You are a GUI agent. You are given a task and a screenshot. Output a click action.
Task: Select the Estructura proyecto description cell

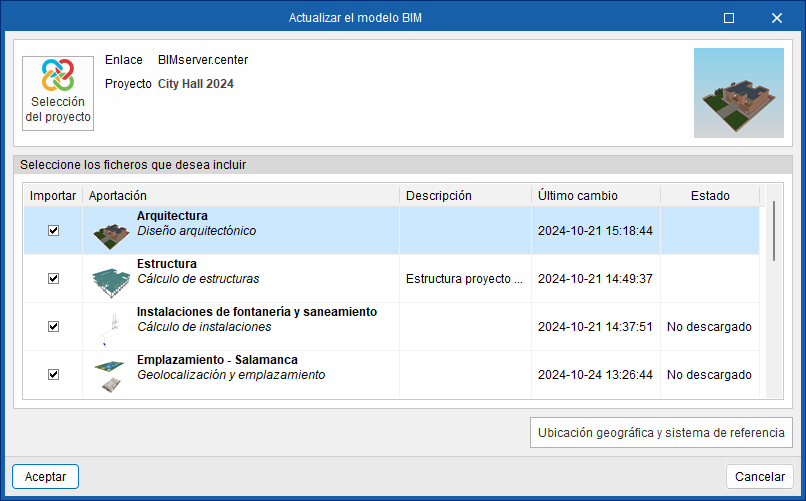coord(465,279)
